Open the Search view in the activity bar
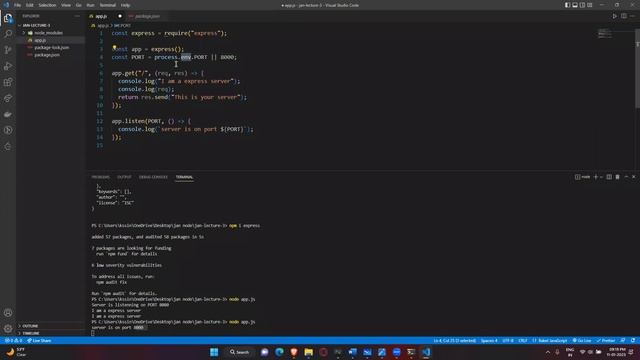Image resolution: width=640 pixels, height=360 pixels. point(8,33)
